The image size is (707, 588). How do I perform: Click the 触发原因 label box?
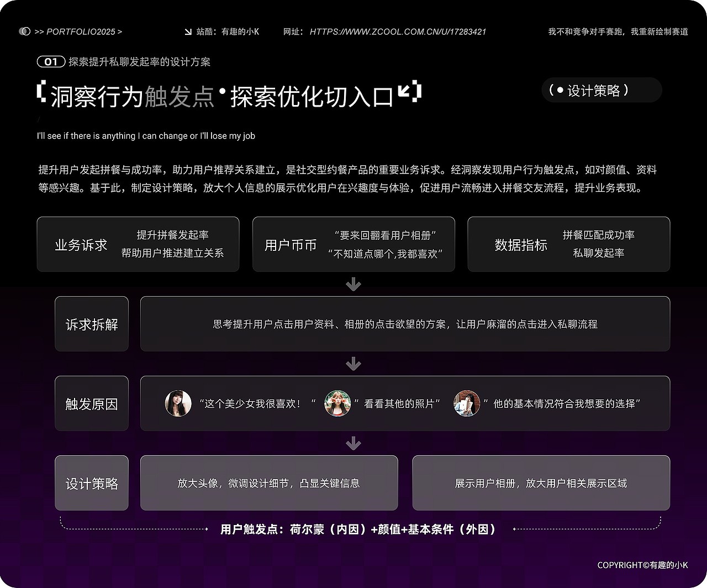92,403
